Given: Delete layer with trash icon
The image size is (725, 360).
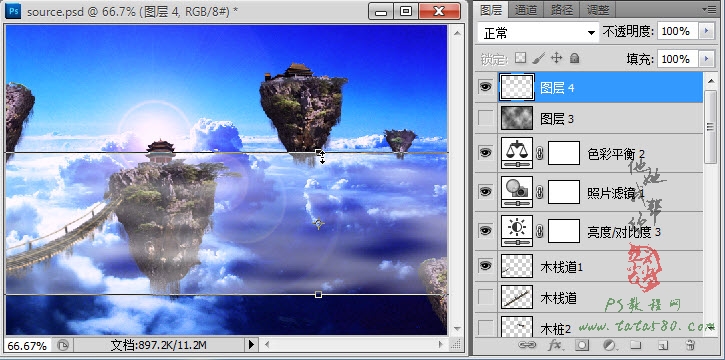Looking at the screenshot, I should (690, 345).
